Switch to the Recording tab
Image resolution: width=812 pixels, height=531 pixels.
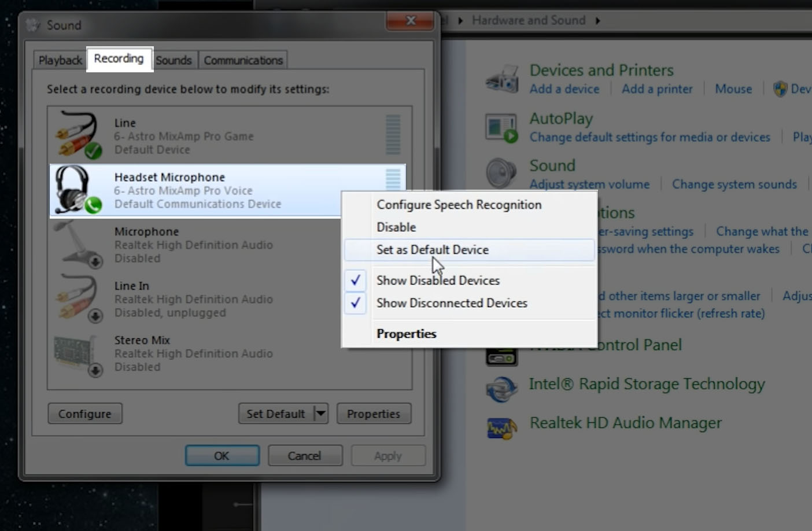(119, 59)
